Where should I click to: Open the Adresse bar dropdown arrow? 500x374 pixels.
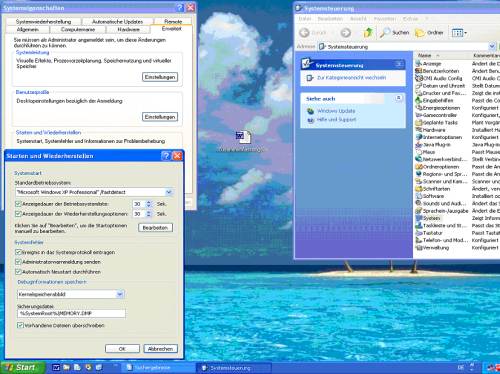[492, 46]
